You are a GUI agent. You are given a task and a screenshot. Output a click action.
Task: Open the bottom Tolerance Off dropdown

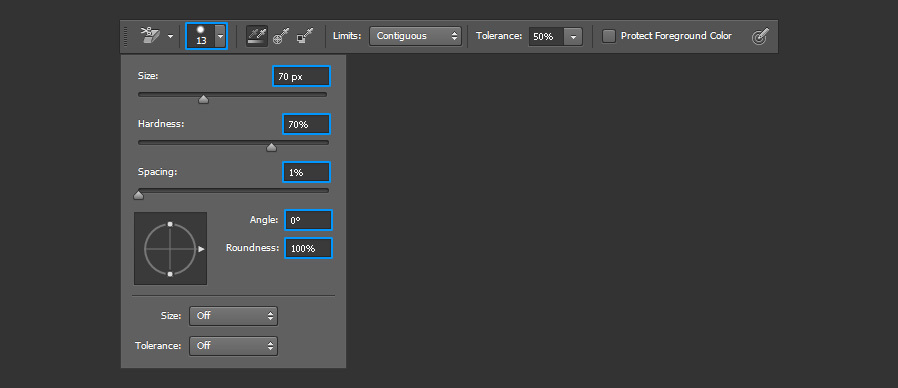coord(233,346)
